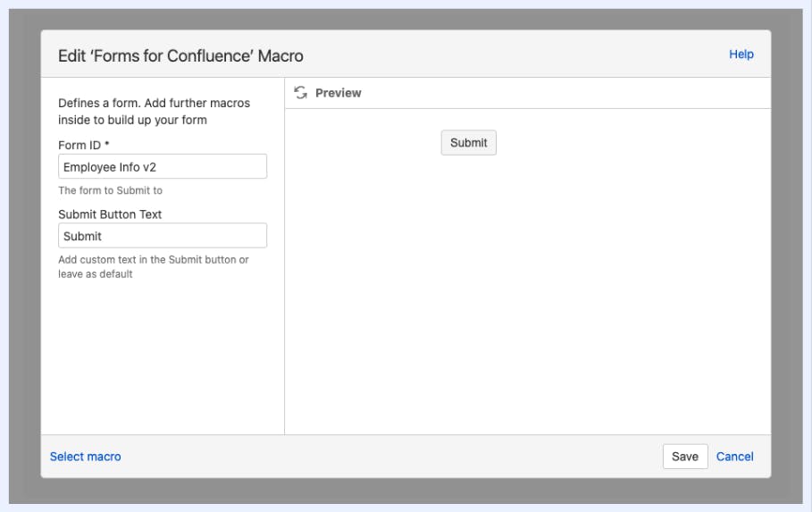This screenshot has width=812, height=512.
Task: Click the refresh preview icon
Action: click(x=300, y=93)
